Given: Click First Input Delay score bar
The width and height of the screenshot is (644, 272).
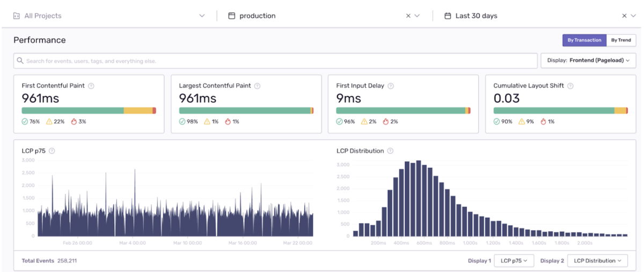Looking at the screenshot, I should (403, 111).
